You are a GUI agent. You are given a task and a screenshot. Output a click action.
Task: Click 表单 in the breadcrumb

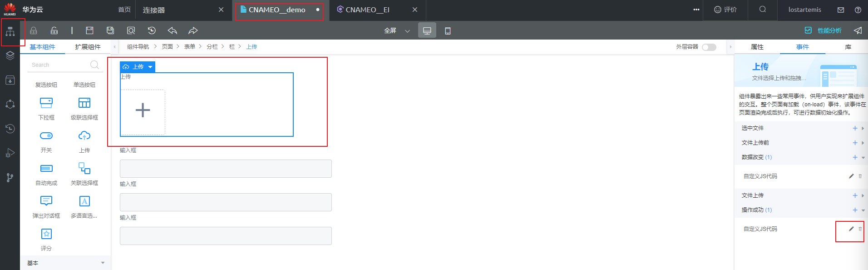(190, 46)
